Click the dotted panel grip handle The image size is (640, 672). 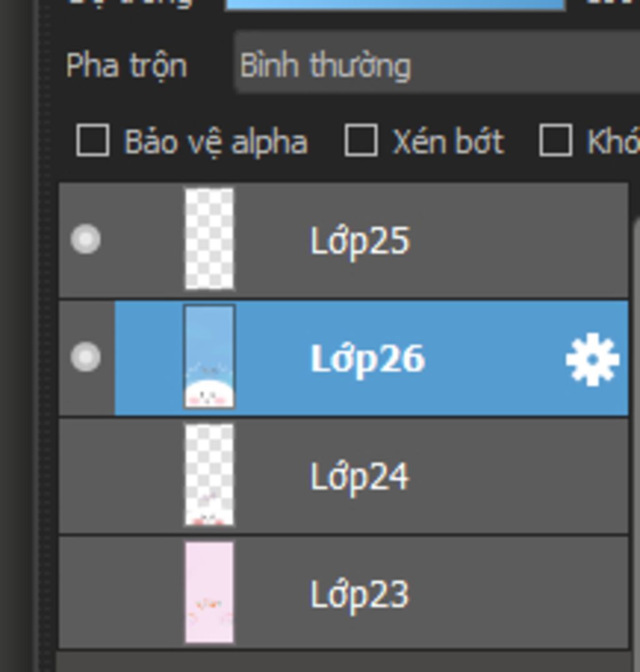[x=44, y=336]
